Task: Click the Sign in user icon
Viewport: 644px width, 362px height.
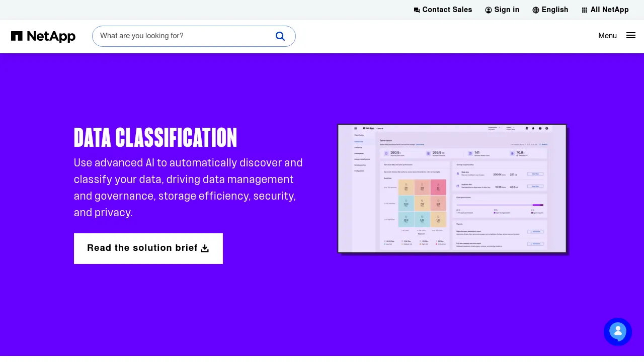Action: [x=489, y=10]
